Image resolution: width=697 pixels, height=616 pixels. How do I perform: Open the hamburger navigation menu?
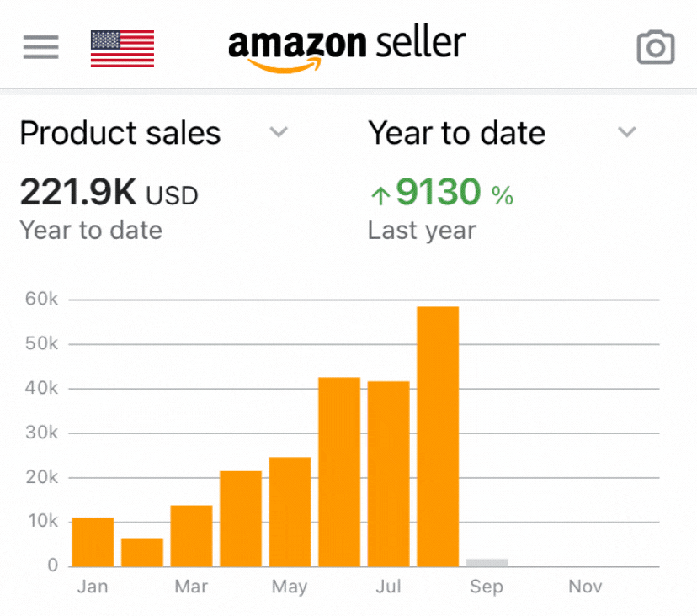(x=40, y=46)
